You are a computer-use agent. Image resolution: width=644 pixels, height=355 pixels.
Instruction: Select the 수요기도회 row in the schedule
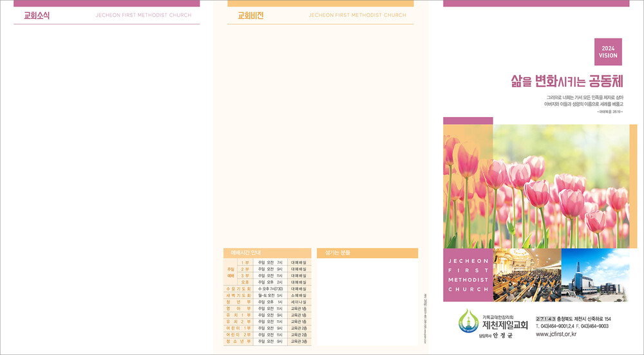(267, 289)
